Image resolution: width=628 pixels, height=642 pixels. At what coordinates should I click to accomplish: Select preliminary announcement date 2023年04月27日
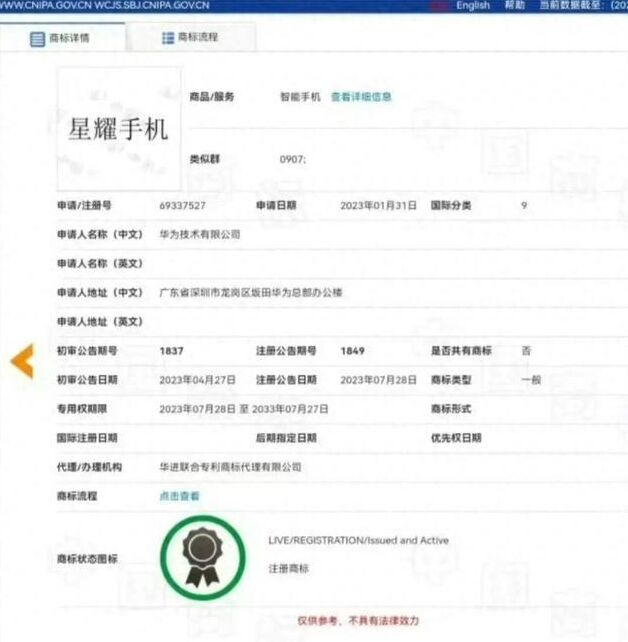coord(197,380)
